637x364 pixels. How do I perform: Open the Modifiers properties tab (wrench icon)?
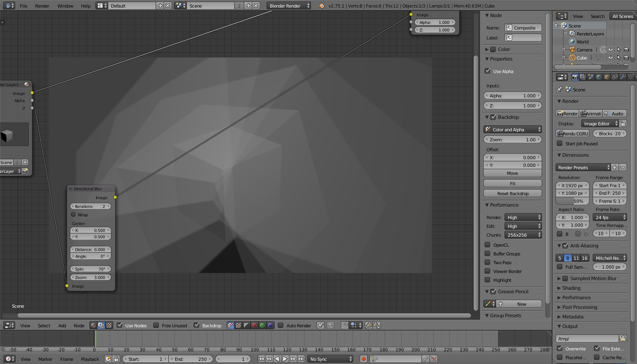coord(623,77)
